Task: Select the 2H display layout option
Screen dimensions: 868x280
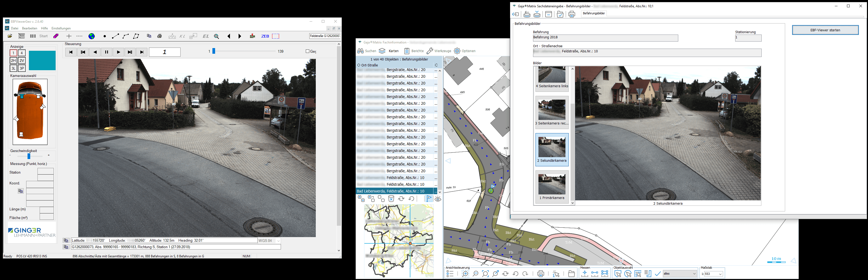Action: [13, 61]
